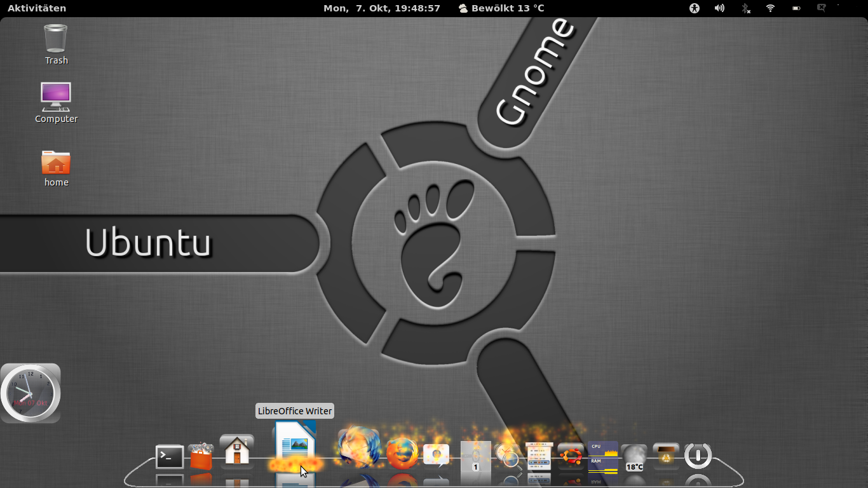The height and width of the screenshot is (488, 868).
Task: Open Thunderbird mail from the dock
Action: [358, 447]
